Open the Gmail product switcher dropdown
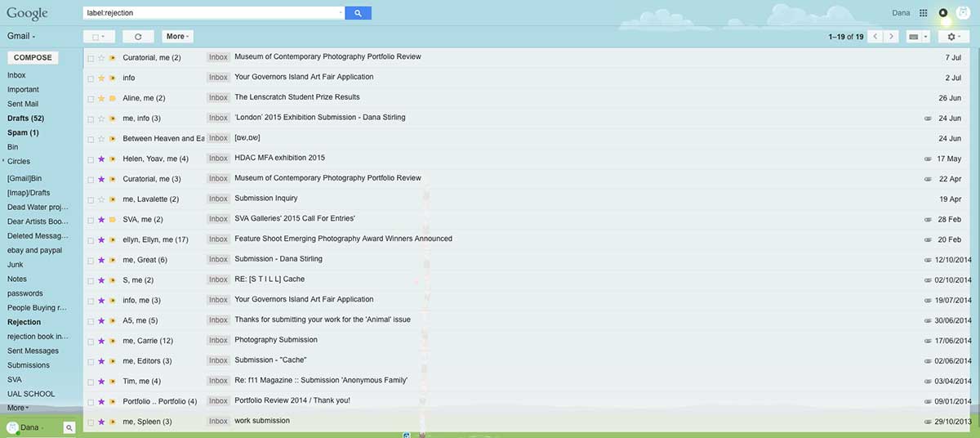980x438 pixels. (x=21, y=36)
